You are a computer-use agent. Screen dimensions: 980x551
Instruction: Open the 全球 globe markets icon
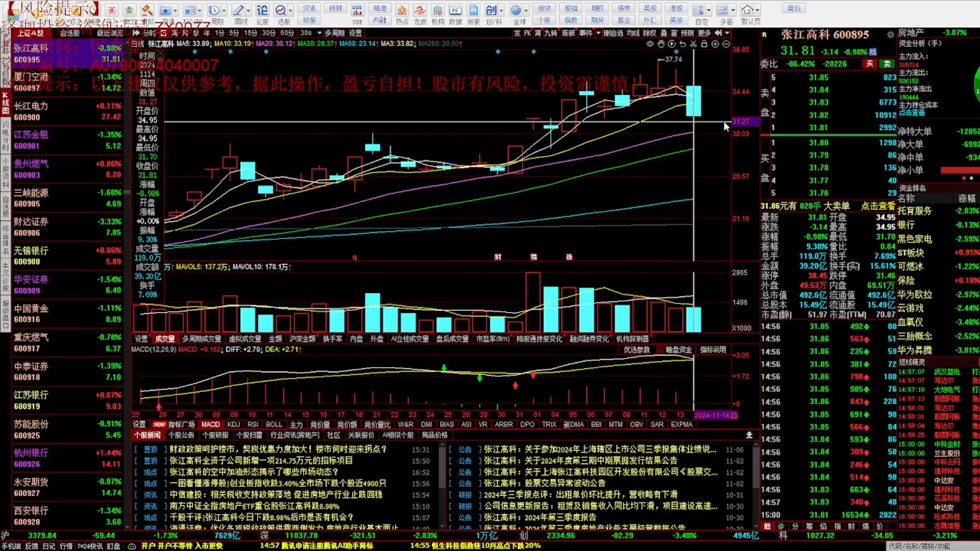click(x=516, y=10)
